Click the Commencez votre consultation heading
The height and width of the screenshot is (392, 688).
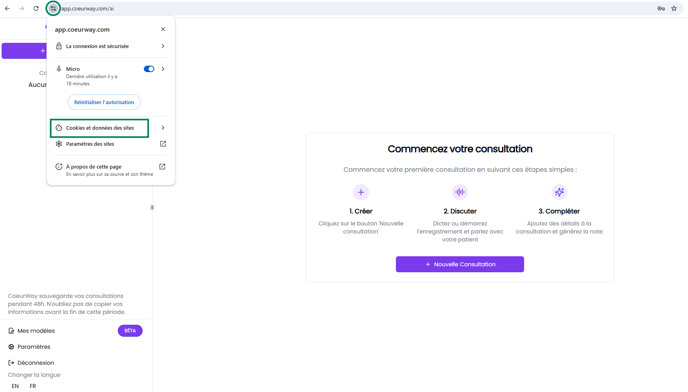(460, 149)
